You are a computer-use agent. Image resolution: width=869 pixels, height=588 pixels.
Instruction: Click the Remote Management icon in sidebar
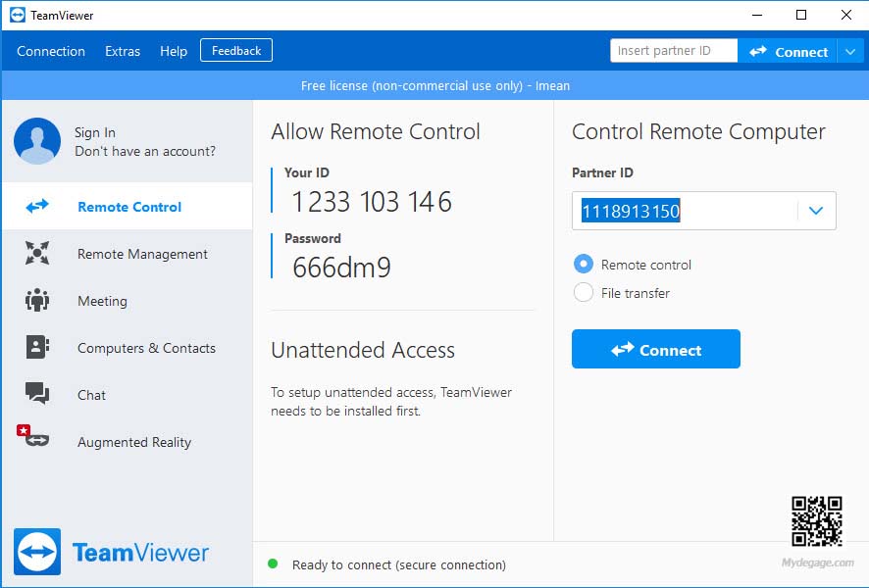[x=37, y=253]
